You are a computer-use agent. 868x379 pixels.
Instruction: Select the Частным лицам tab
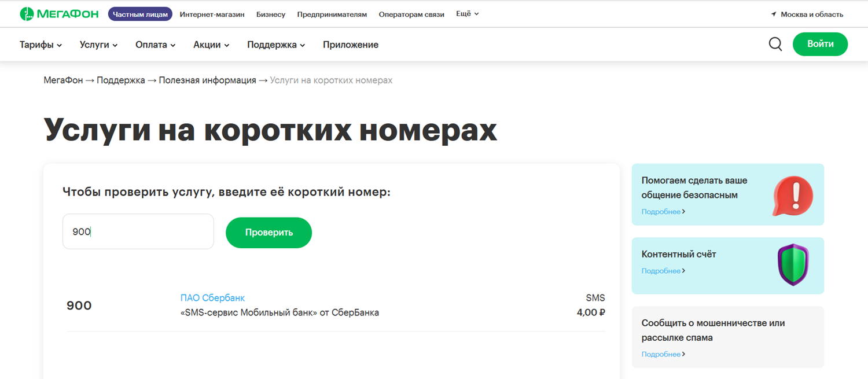pyautogui.click(x=140, y=14)
